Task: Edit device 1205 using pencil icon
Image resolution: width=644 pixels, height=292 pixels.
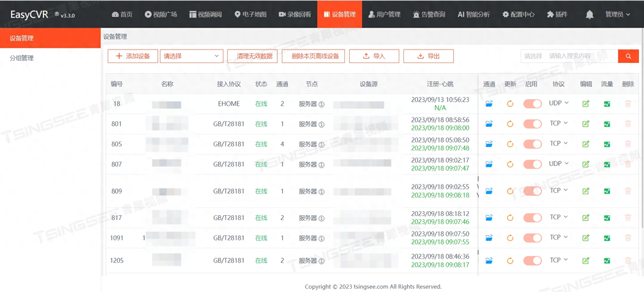Action: click(x=586, y=260)
